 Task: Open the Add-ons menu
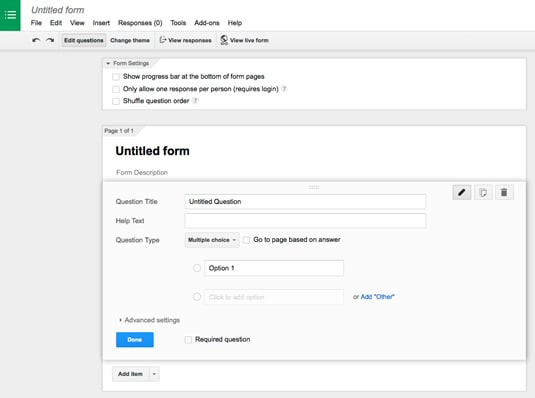207,23
